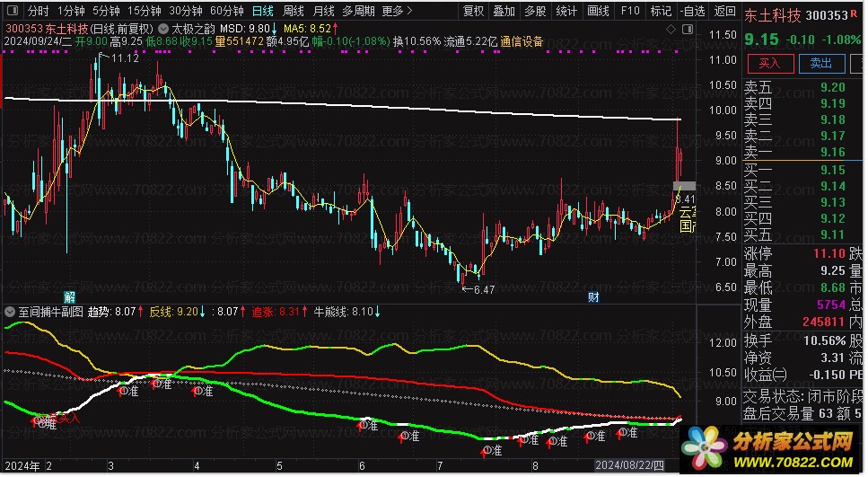
Task: Remove from watchlist via -自选
Action: 693,11
